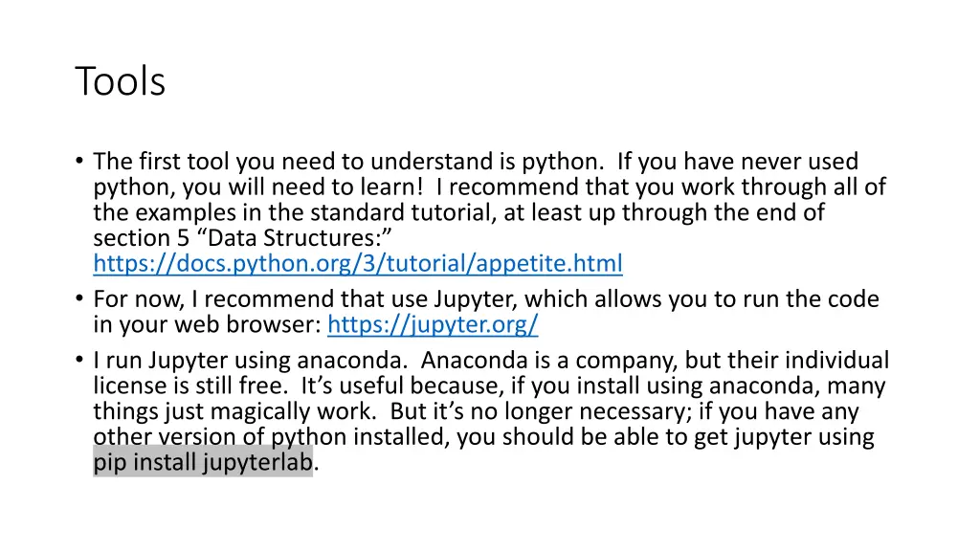980x551 pixels.
Task: Click the highlighted "pip install jupyterlab" text
Action: [203, 462]
